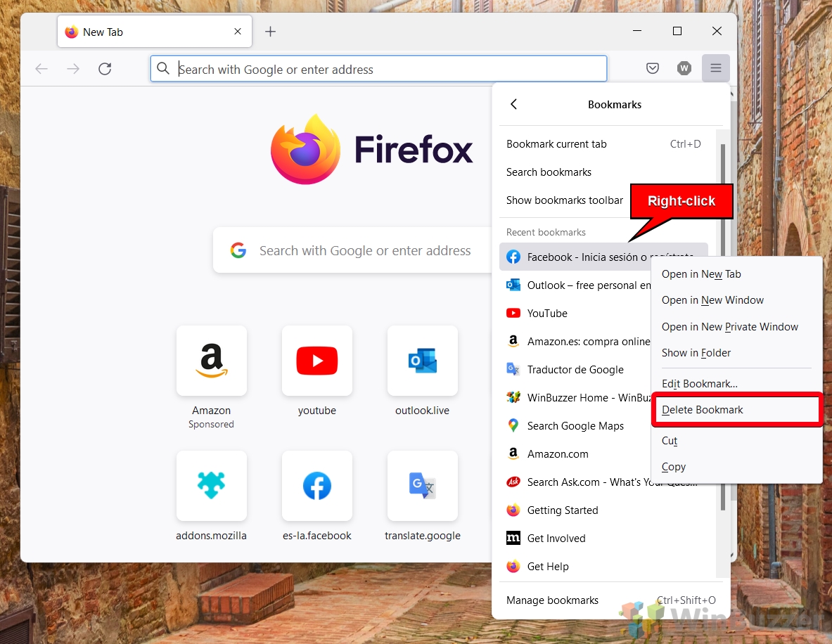Open the Amazon.com bookmark
This screenshot has width=832, height=644.
click(x=575, y=453)
